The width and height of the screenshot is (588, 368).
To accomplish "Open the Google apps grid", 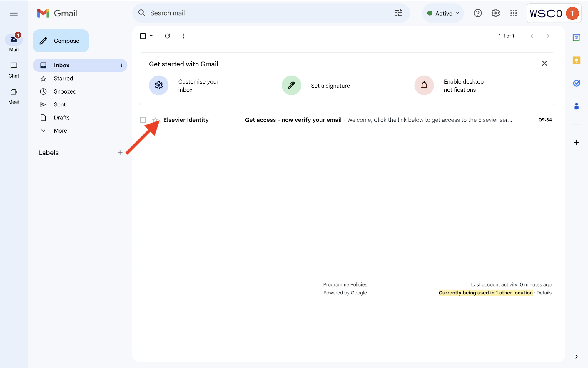I will coord(514,13).
